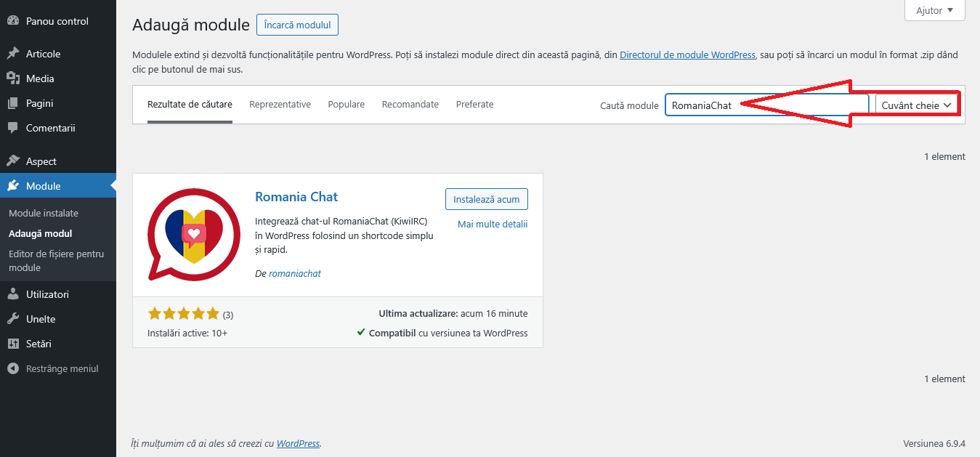Open the Unelte menu item
980x457 pixels.
click(x=58, y=319)
